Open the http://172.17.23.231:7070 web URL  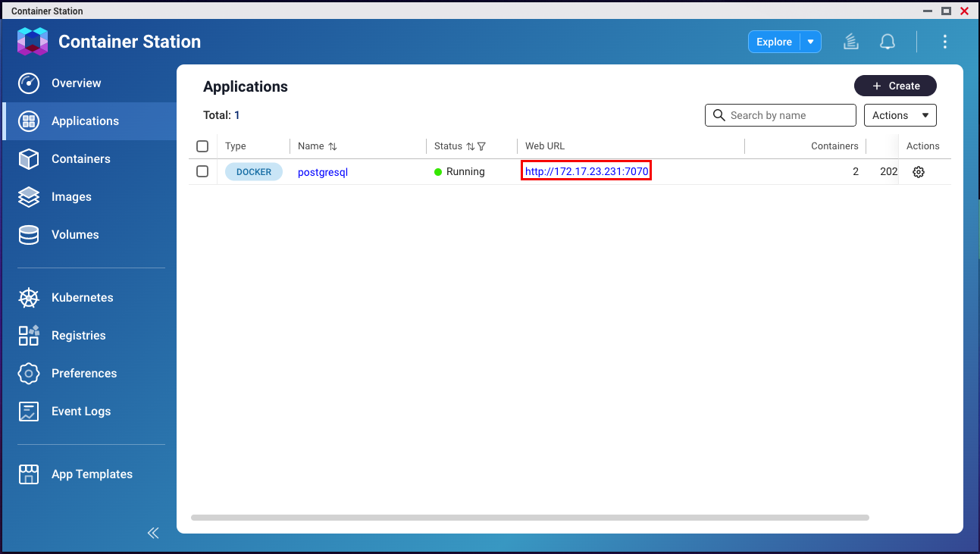coord(587,171)
